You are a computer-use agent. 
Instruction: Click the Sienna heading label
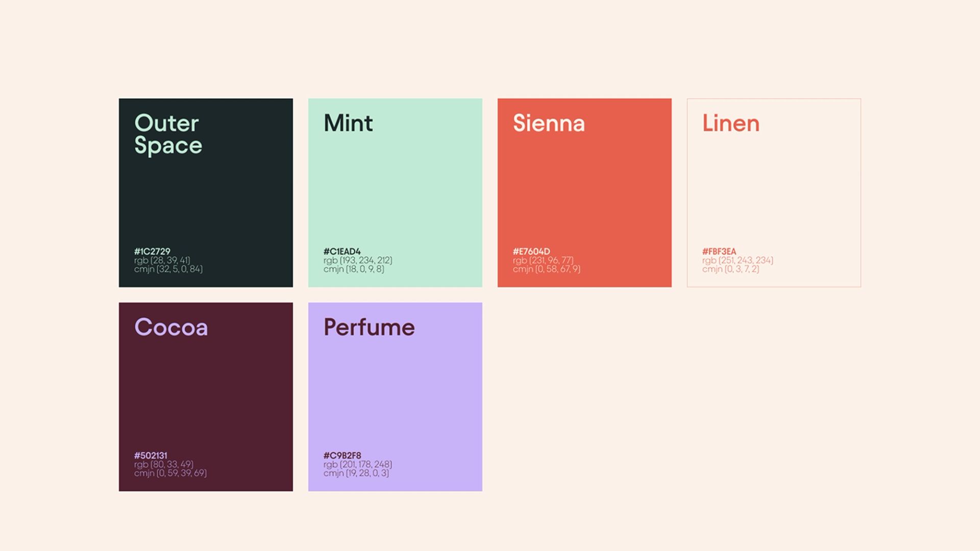coord(549,123)
